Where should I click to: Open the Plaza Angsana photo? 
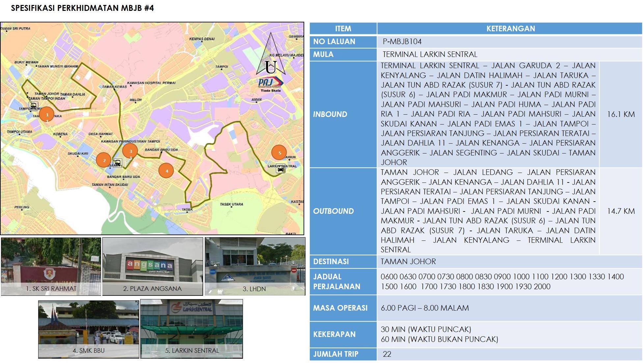point(152,266)
